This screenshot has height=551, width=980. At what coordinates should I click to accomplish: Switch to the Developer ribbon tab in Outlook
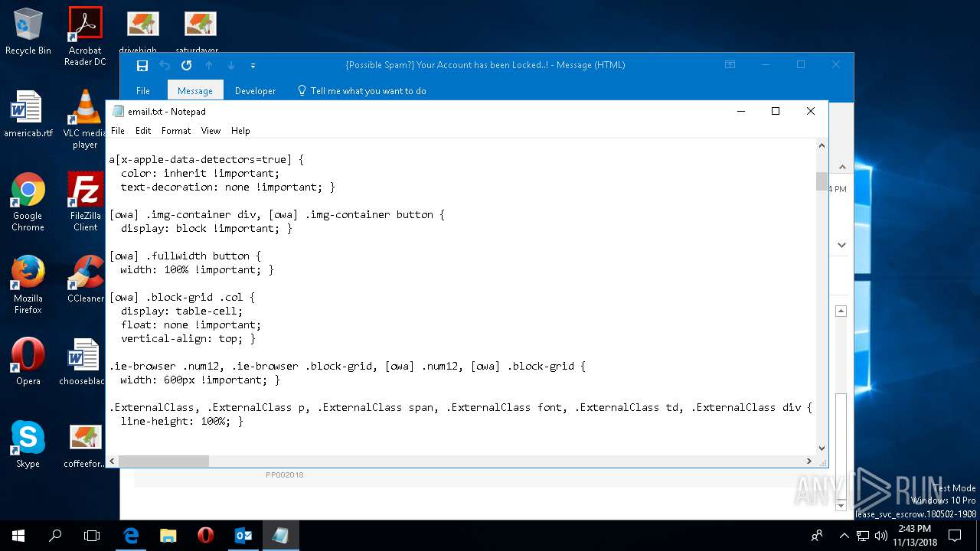coord(255,91)
